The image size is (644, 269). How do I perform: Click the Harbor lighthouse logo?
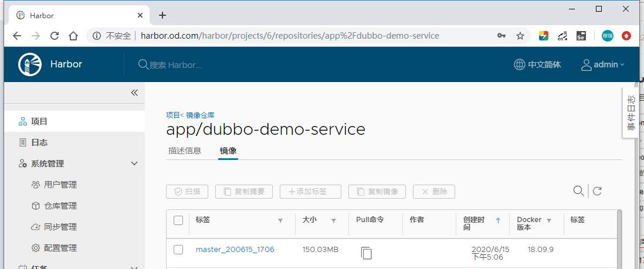pos(30,64)
